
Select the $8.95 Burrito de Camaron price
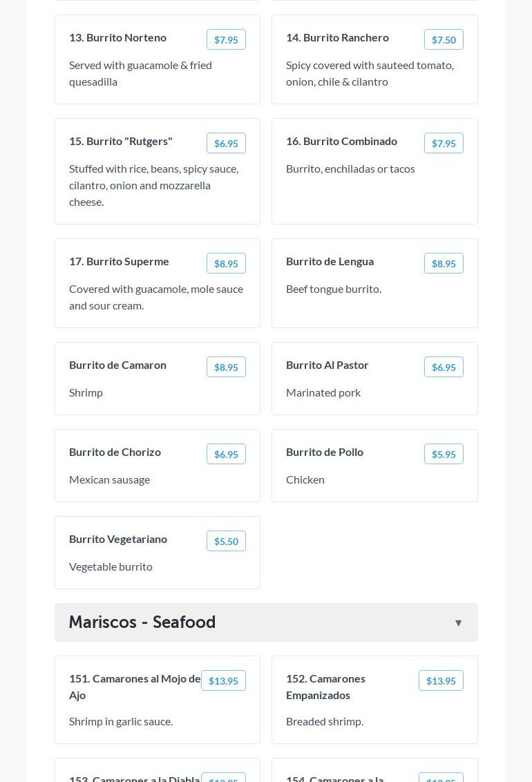226,368
